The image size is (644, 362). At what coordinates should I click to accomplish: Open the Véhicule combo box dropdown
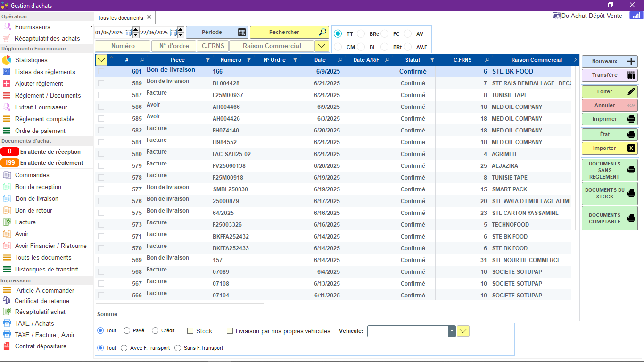452,331
